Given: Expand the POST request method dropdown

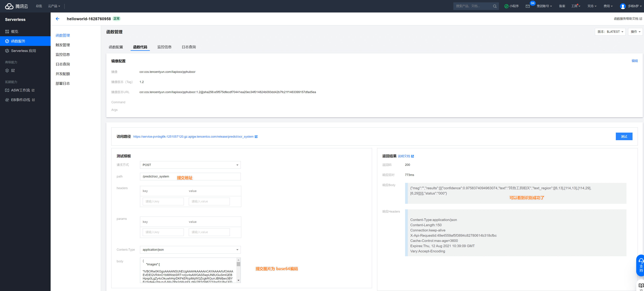Looking at the screenshot, I should click(x=190, y=165).
